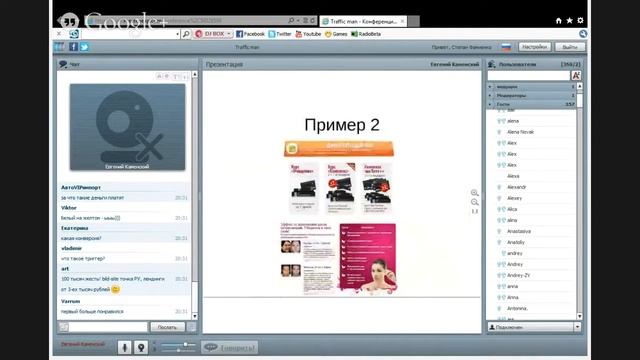The height and width of the screenshot is (360, 640).
Task: Click the Выйти logout button
Action: (570, 47)
